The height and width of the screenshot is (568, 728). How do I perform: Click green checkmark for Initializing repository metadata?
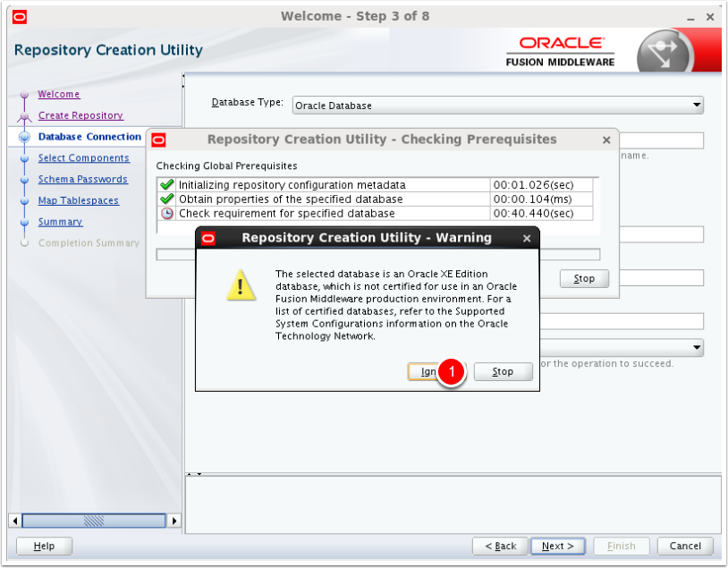point(166,185)
